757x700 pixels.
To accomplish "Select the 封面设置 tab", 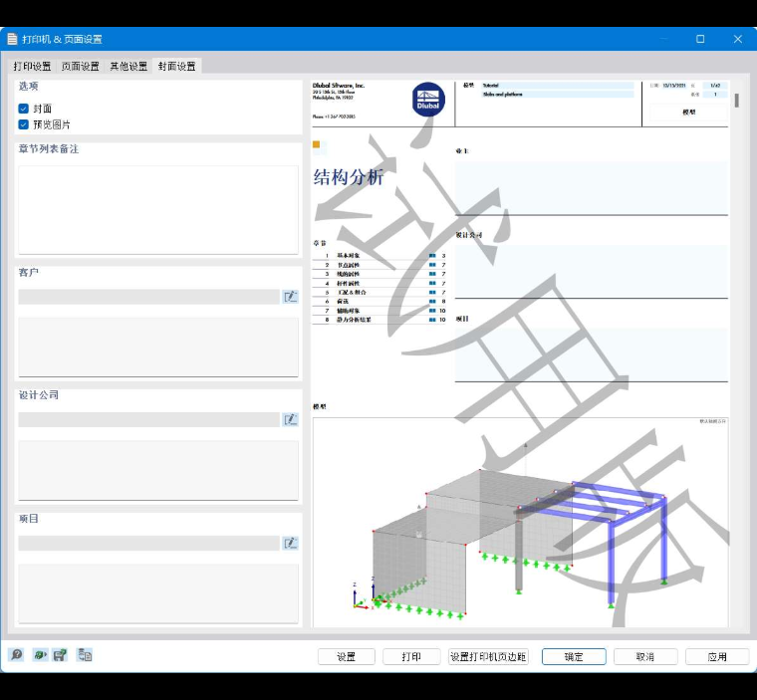I will pyautogui.click(x=176, y=66).
